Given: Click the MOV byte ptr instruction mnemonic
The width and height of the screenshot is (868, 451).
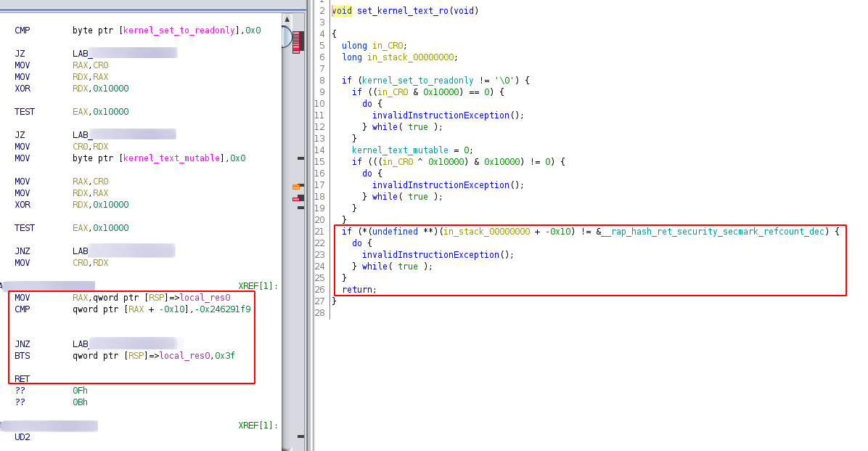Looking at the screenshot, I should [x=22, y=158].
